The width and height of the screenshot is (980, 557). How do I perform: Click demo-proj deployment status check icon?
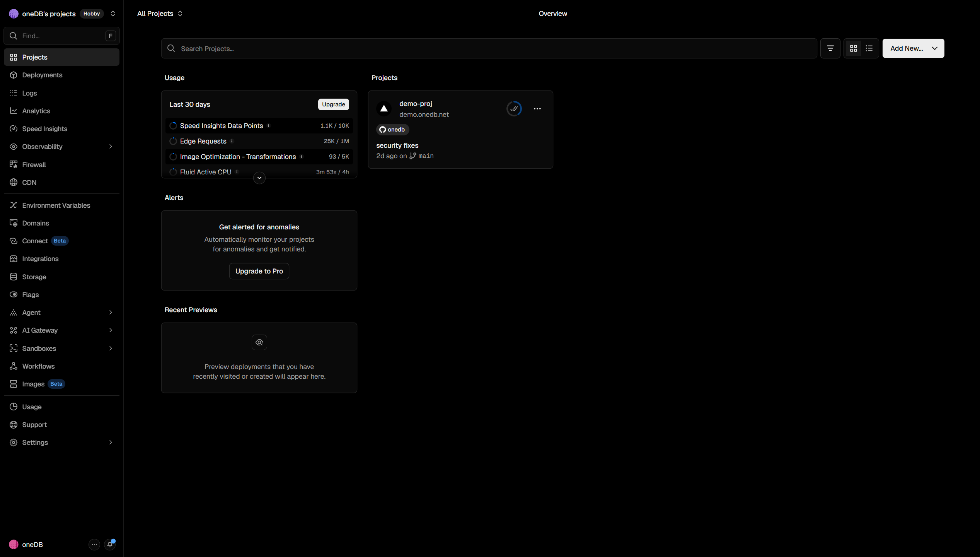(x=514, y=109)
